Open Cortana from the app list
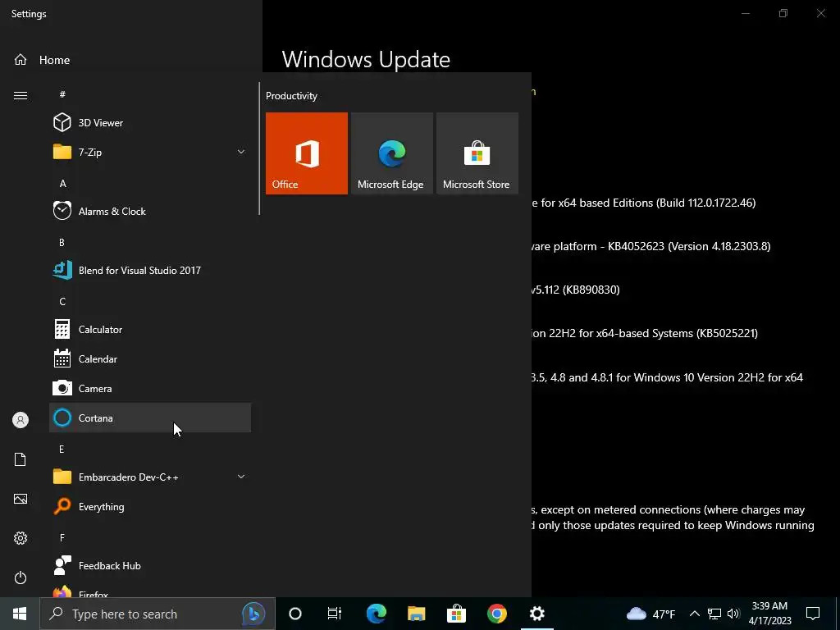The height and width of the screenshot is (630, 840). click(150, 418)
